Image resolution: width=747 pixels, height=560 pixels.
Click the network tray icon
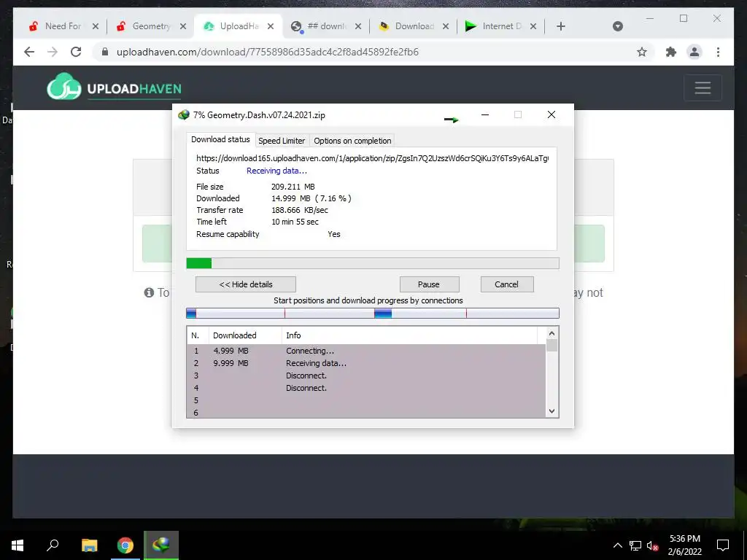click(635, 545)
